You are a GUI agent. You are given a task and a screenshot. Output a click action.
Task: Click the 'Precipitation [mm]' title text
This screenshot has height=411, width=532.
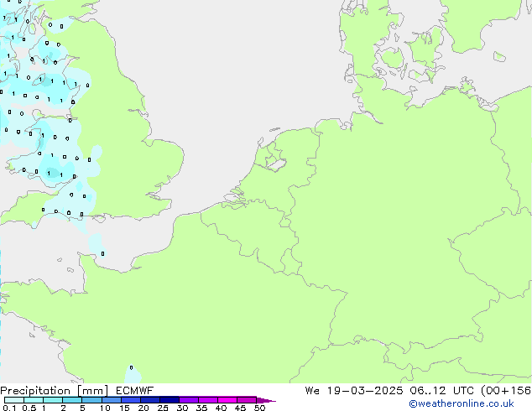[x=55, y=391]
